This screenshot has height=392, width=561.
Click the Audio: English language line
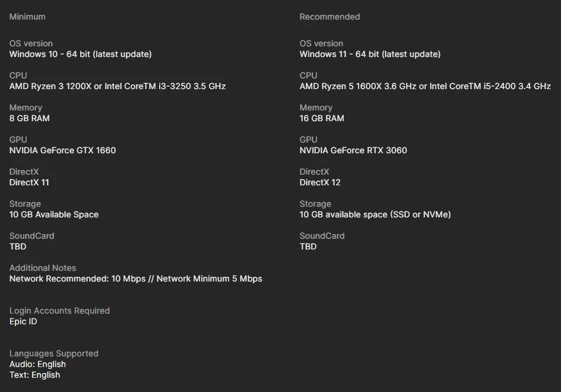coord(37,364)
